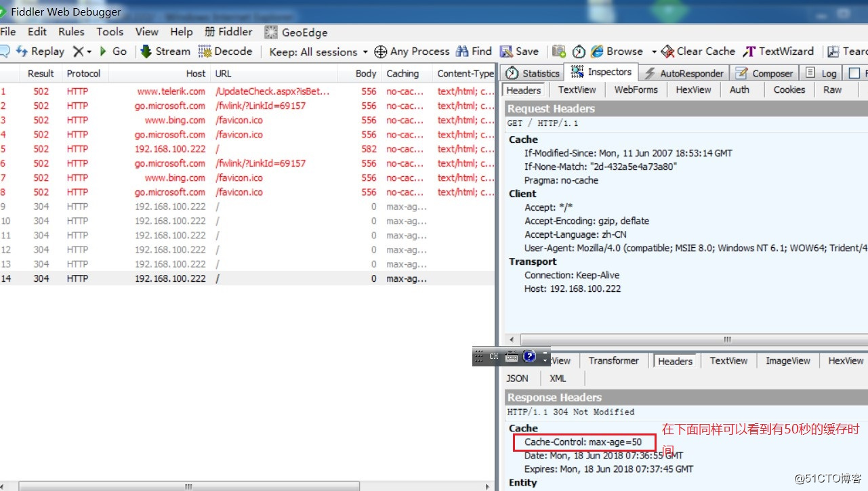Switch to the AutoResponder tab
The height and width of the screenshot is (491, 868).
684,73
